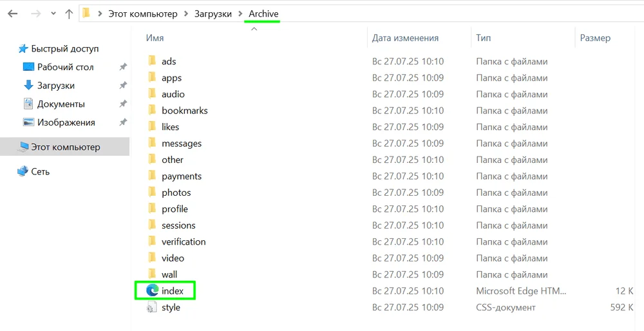The image size is (644, 331).
Task: Click pin icon next to sidebar Загрузки
Action: (123, 86)
